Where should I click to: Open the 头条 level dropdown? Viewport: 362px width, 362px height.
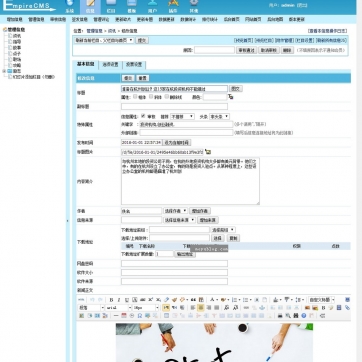[219, 116]
